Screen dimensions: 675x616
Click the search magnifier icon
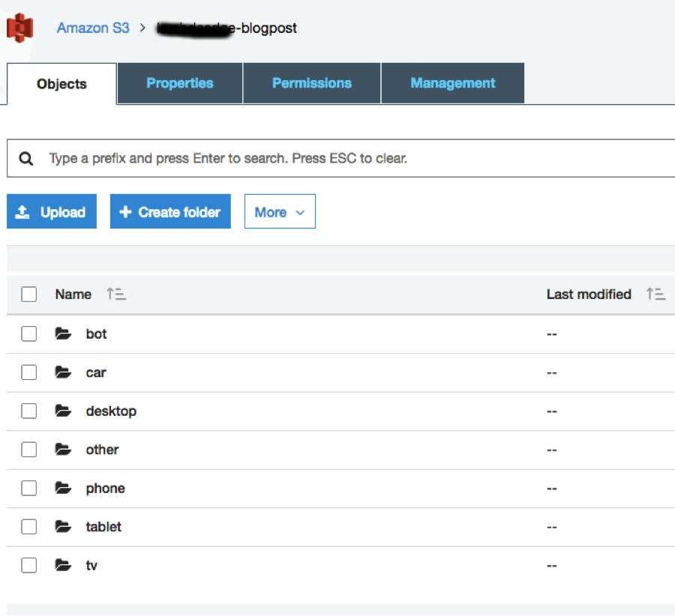(25, 159)
